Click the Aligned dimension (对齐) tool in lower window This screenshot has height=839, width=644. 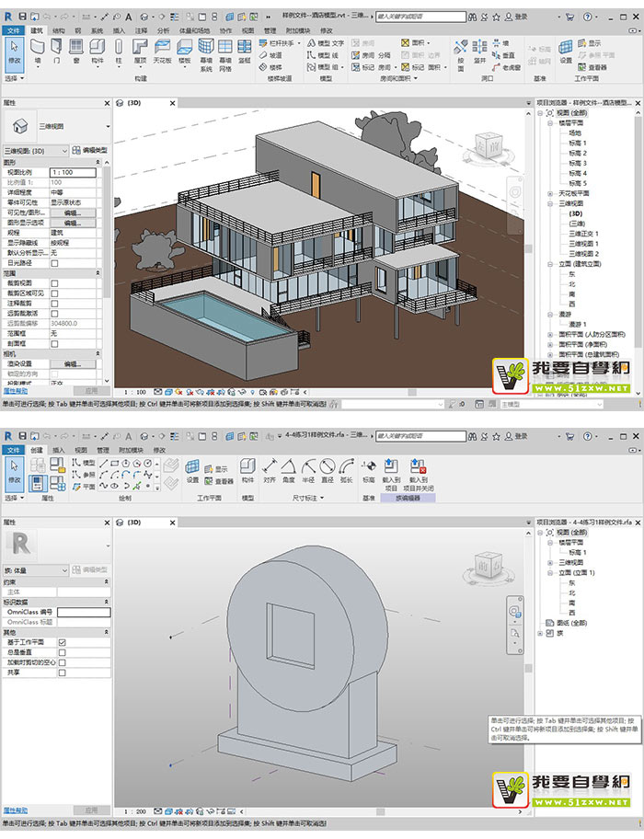pyautogui.click(x=269, y=471)
